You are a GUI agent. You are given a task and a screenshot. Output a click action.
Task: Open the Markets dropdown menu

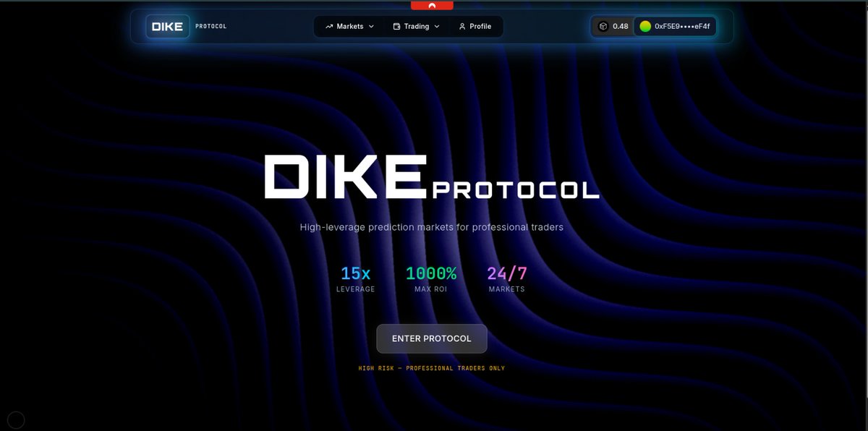350,27
